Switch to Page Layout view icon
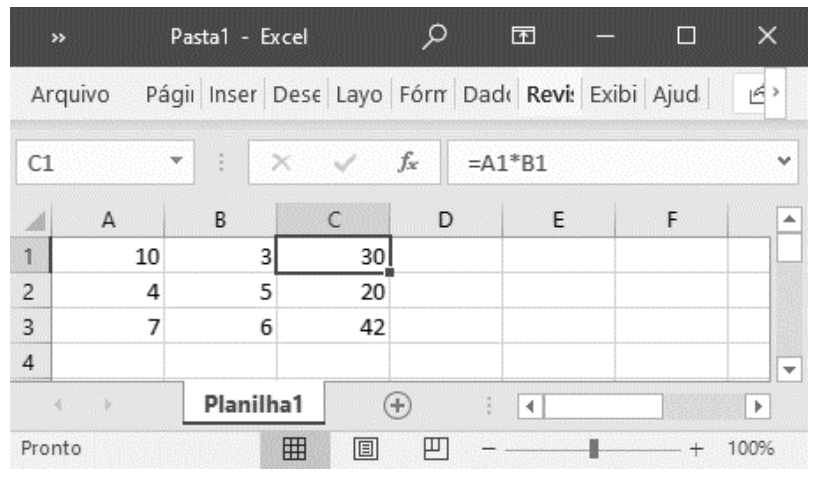The height and width of the screenshot is (479, 818). pyautogui.click(x=365, y=448)
